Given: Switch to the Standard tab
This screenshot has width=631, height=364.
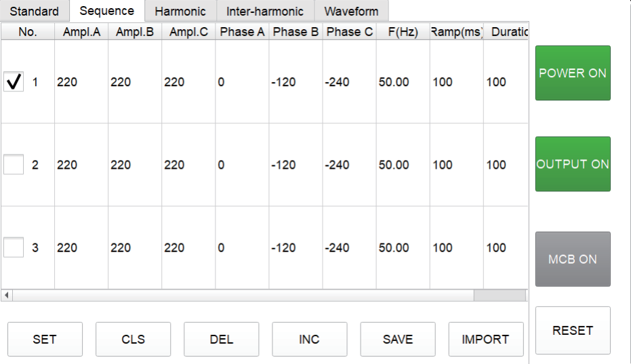Looking at the screenshot, I should (x=34, y=12).
